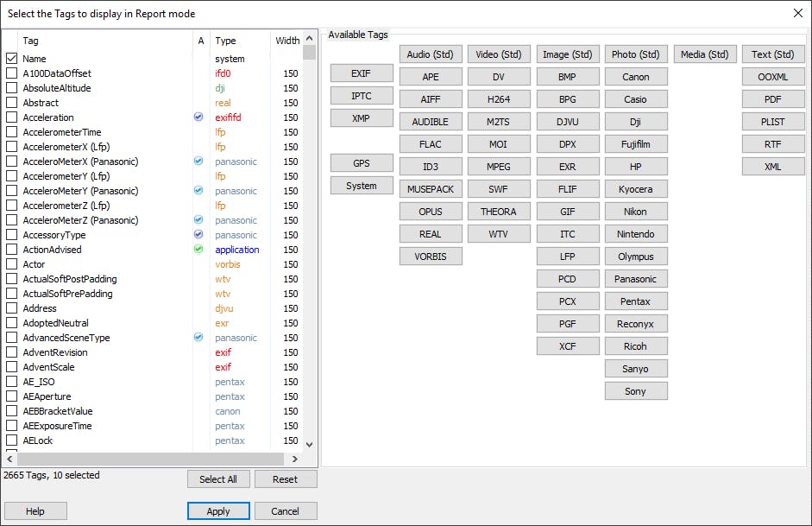The height and width of the screenshot is (526, 812).
Task: Uncheck the Name tag checkbox
Action: coord(10,58)
